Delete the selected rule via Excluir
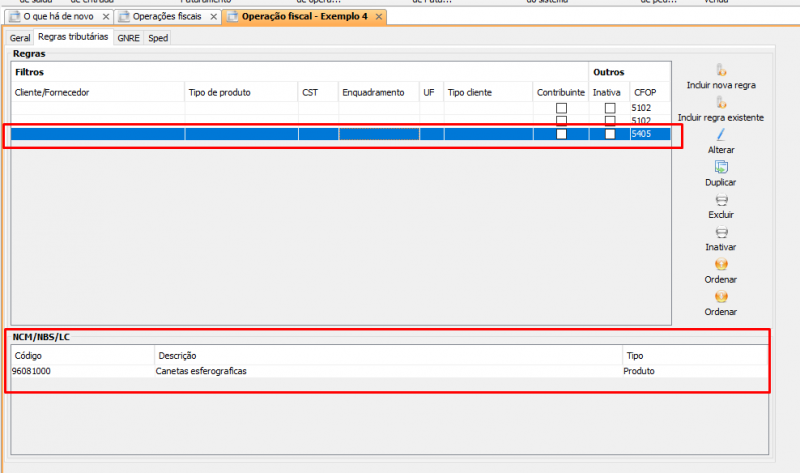 pyautogui.click(x=721, y=200)
